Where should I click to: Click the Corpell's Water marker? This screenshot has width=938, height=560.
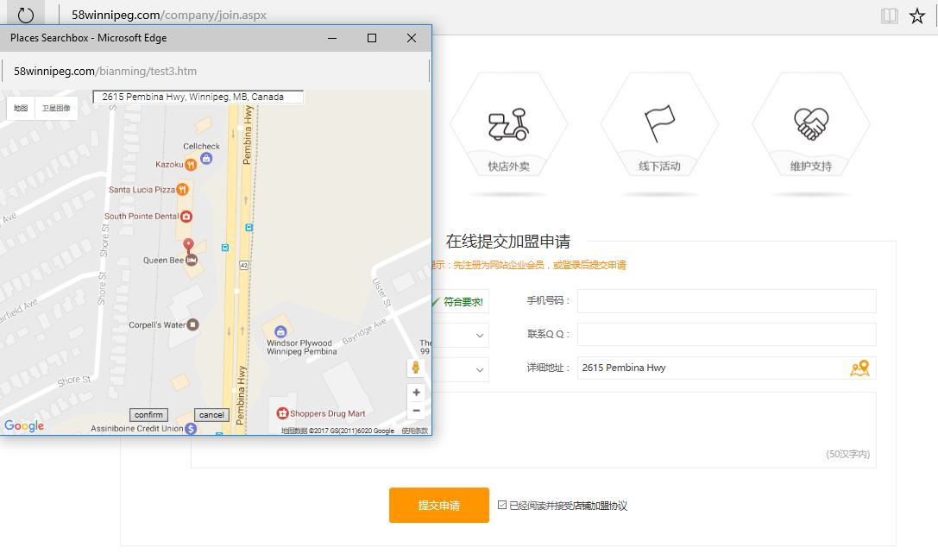point(192,325)
